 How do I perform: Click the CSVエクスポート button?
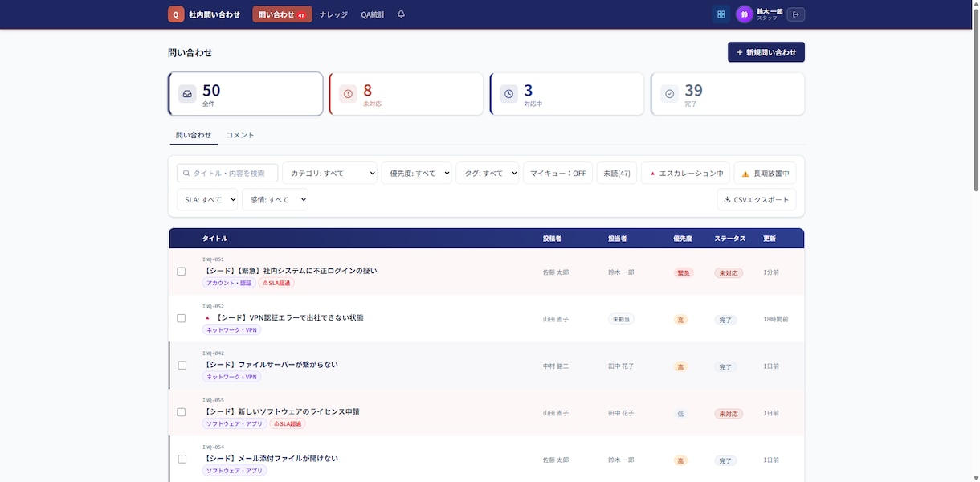[x=757, y=199]
